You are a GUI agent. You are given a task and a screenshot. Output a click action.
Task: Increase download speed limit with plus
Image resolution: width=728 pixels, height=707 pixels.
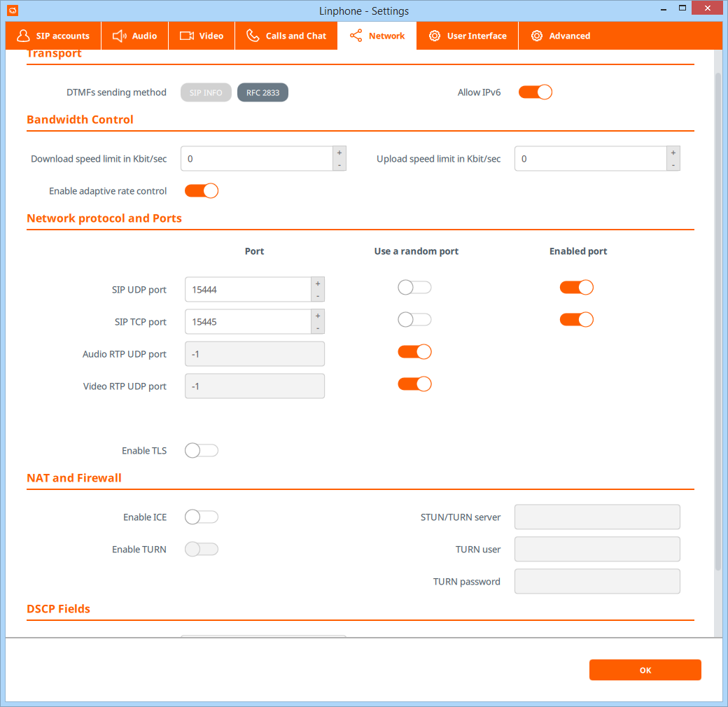339,153
